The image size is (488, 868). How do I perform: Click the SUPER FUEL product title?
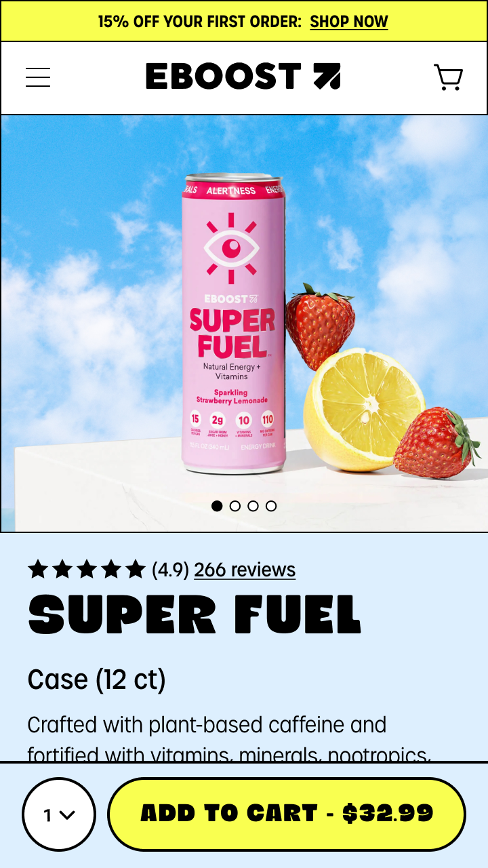pos(194,616)
